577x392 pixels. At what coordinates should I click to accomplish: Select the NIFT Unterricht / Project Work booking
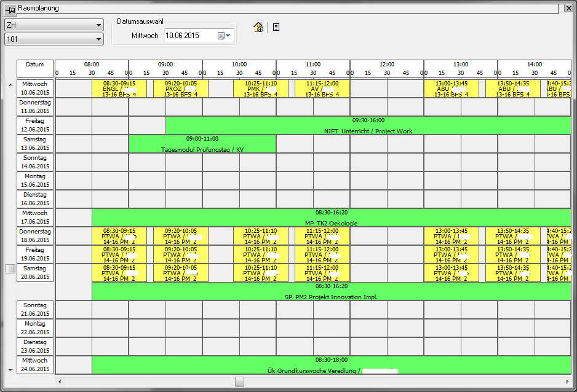tap(368, 126)
